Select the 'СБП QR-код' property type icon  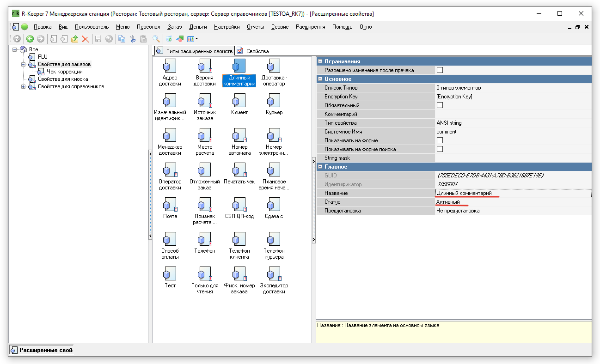(x=239, y=204)
